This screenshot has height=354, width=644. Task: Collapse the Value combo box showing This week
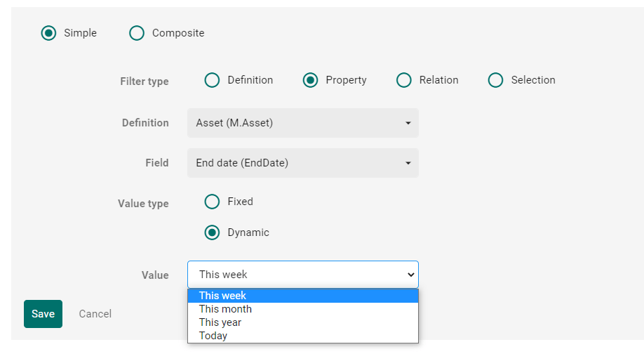(302, 275)
